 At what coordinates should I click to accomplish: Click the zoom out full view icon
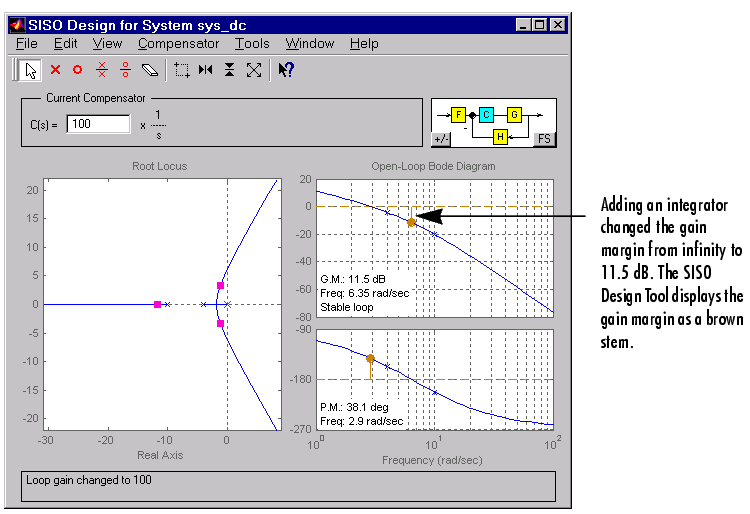tap(254, 70)
